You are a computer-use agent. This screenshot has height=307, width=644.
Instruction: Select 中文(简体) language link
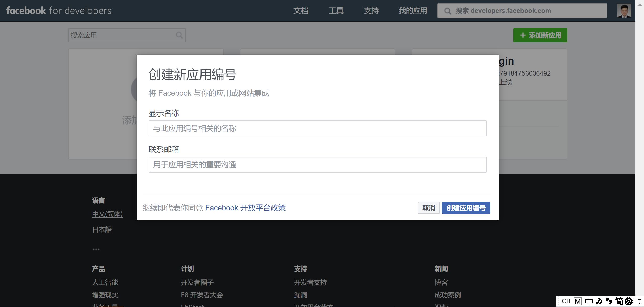coord(107,214)
